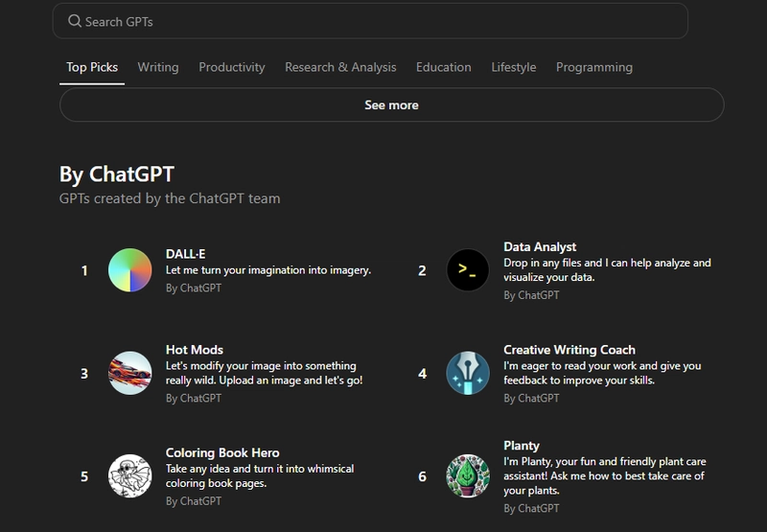Click rank number 5 beside Coloring Book Hero

(x=84, y=476)
